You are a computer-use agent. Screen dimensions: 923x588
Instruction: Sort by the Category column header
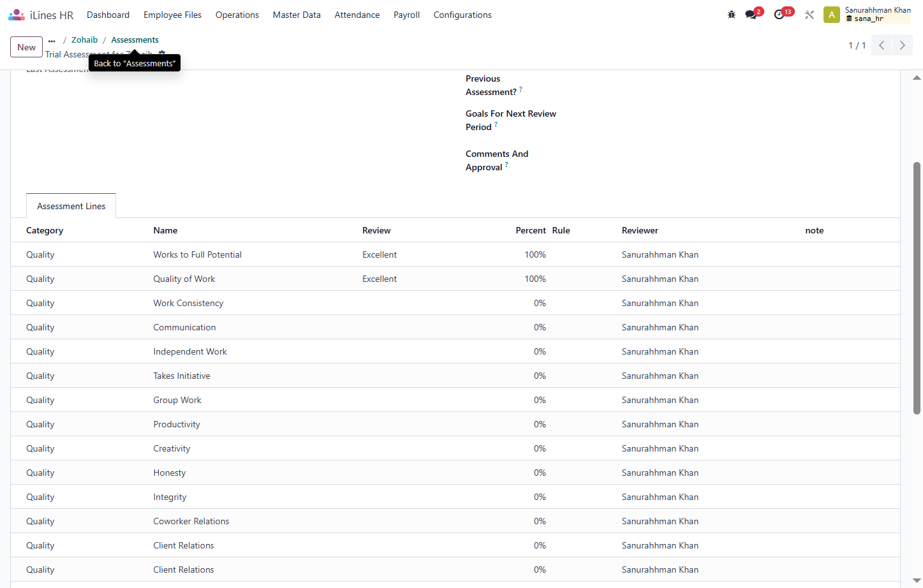(45, 230)
